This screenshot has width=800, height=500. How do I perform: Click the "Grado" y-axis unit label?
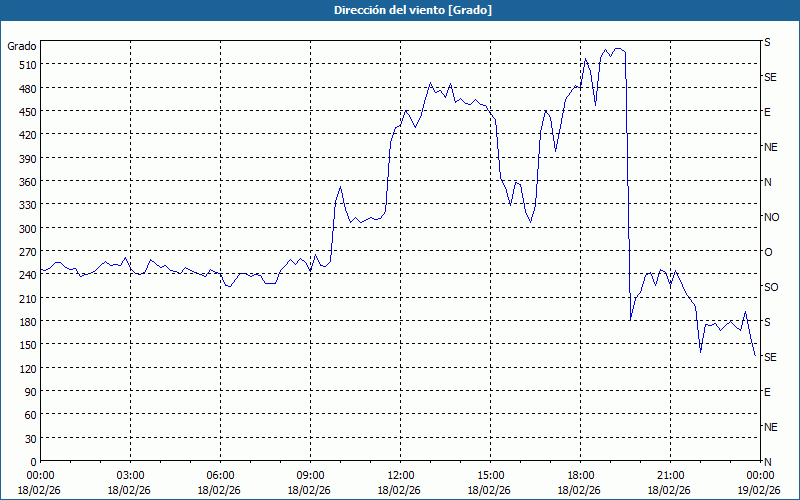(x=21, y=46)
